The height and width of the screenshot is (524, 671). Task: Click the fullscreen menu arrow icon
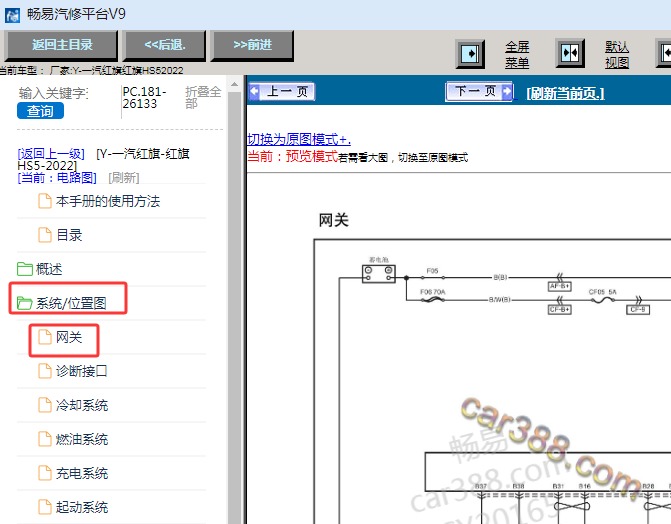(x=471, y=54)
